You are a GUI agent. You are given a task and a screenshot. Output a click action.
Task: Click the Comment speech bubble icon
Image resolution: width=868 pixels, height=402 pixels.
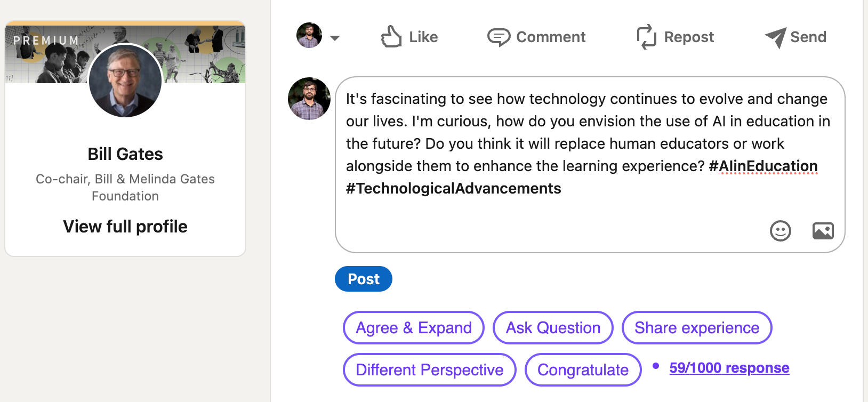[499, 37]
